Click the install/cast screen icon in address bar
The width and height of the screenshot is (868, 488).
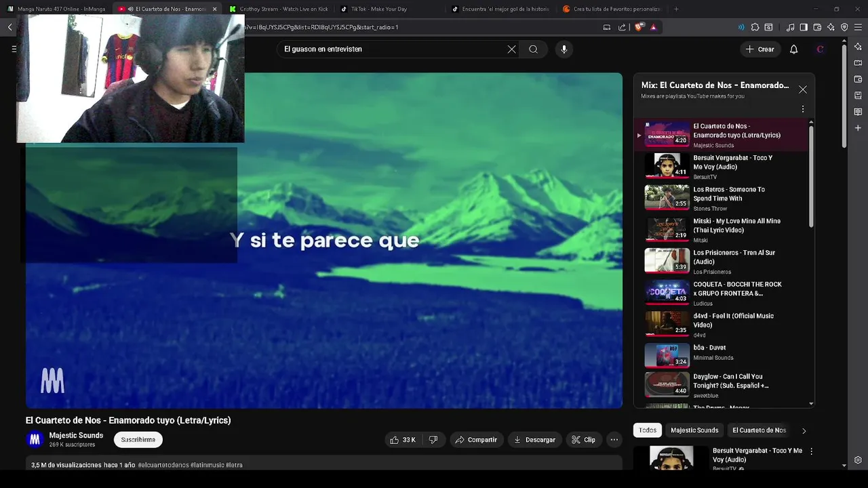[607, 27]
